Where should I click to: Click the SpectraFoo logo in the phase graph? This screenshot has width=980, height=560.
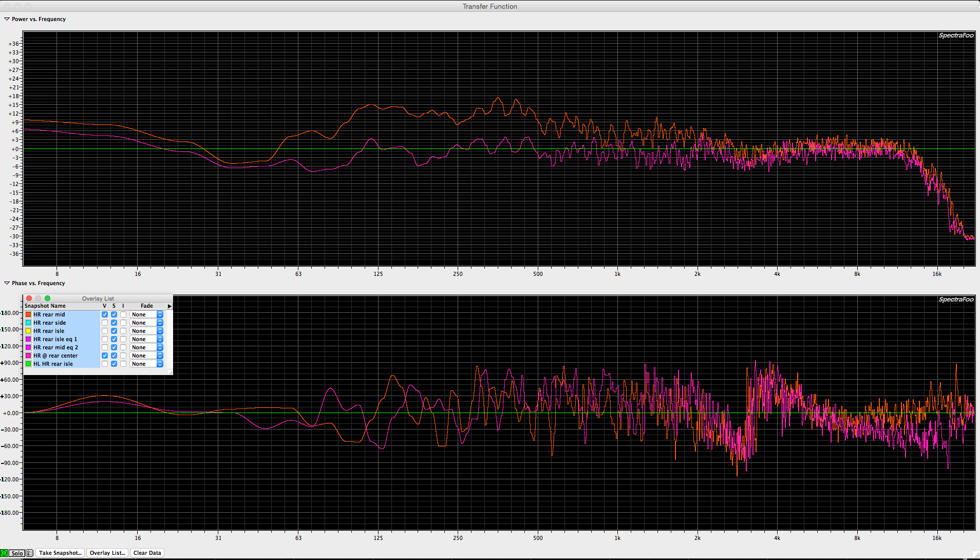[956, 300]
